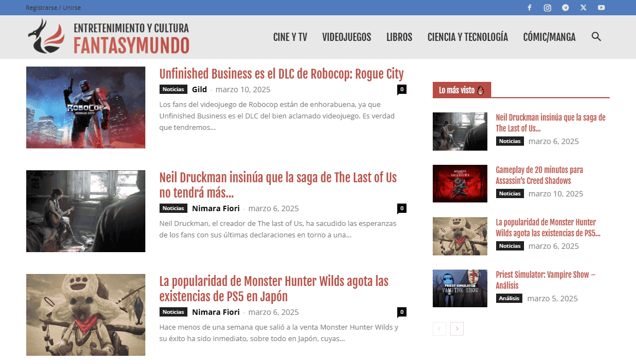Open the CÓMIC/MANGA menu item
The width and height of the screenshot is (636, 364).
(x=549, y=37)
